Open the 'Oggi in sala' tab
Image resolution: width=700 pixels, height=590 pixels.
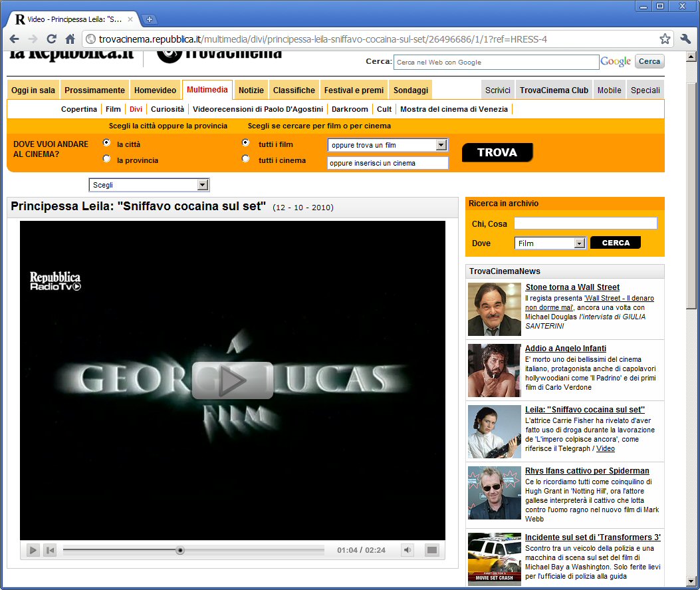click(x=33, y=90)
